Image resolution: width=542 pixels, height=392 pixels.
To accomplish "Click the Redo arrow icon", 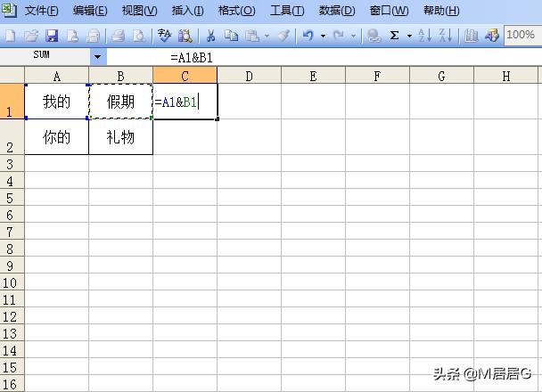I will [x=339, y=36].
